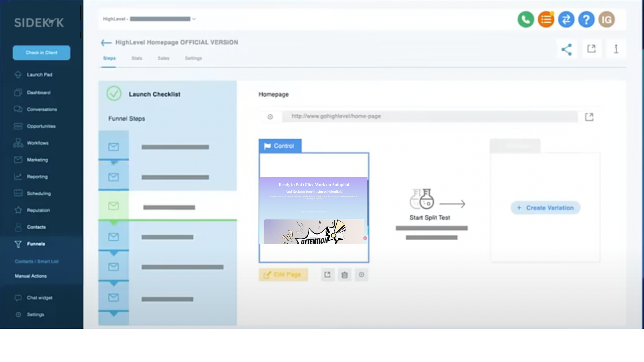Toggle the Launch Checklist checkmark circle

(114, 94)
